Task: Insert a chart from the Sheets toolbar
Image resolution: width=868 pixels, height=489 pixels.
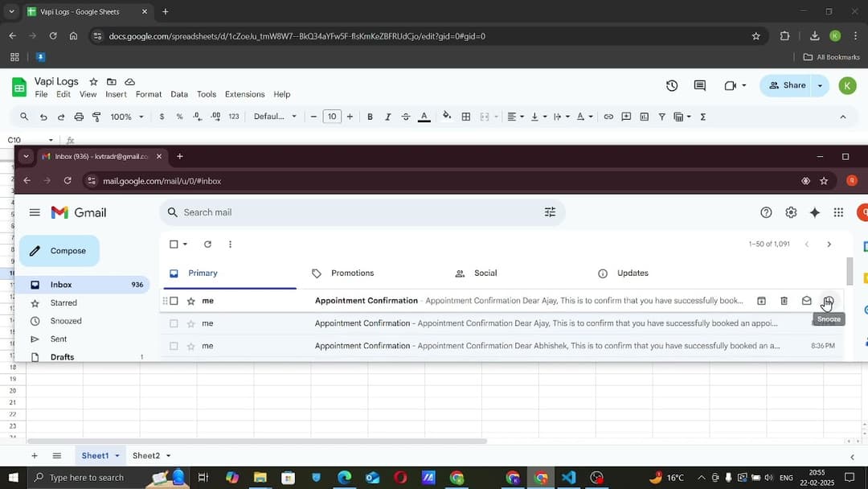Action: 644,117
